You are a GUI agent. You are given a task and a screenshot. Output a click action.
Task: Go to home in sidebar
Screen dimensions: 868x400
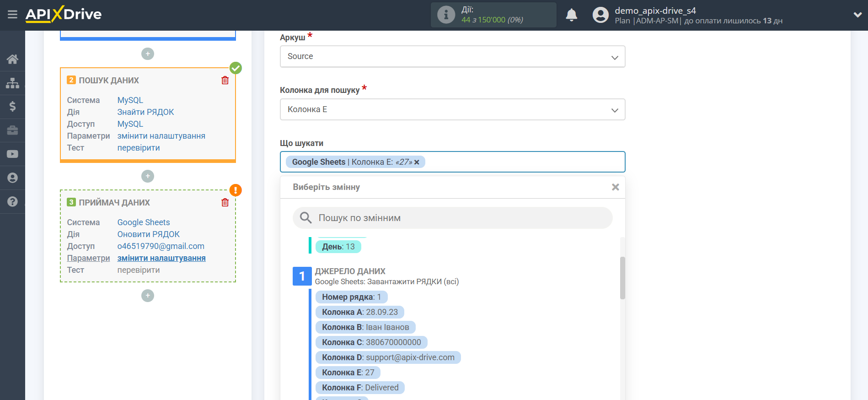[12, 59]
